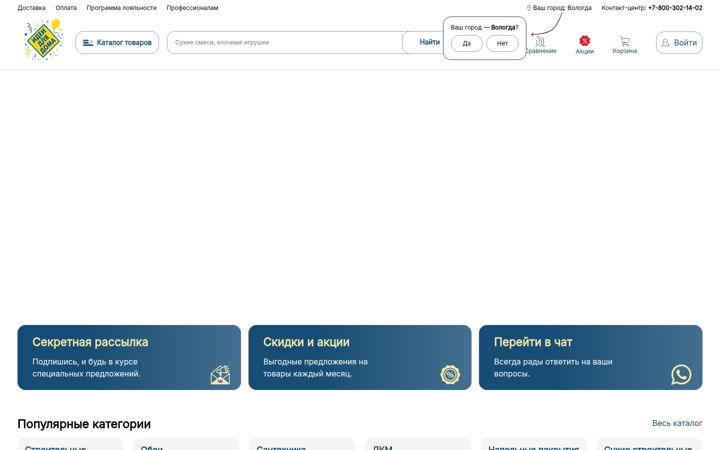Screen dimensions: 720x450
Task: Open the Секретная рассылка banner
Action: pyautogui.click(x=129, y=357)
